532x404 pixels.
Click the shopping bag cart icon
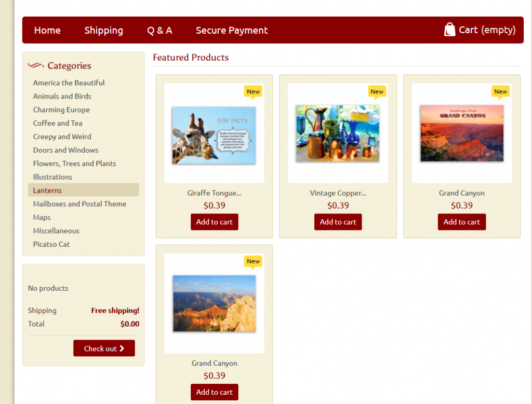(x=449, y=30)
